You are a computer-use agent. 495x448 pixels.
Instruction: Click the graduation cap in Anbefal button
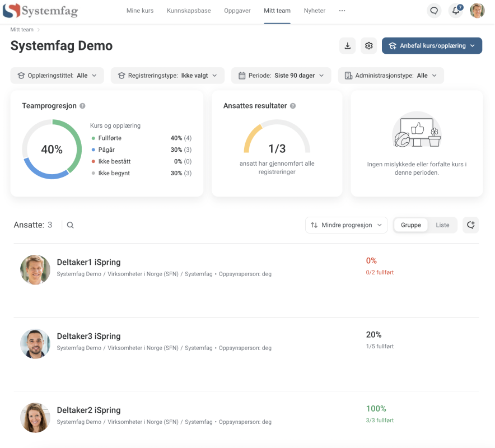pos(393,46)
